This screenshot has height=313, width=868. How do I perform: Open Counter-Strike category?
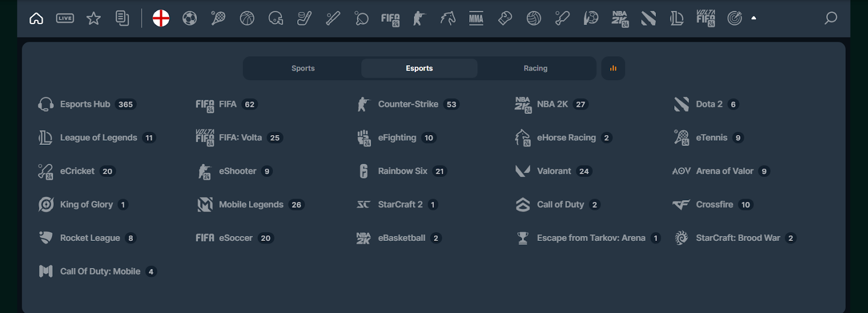407,104
